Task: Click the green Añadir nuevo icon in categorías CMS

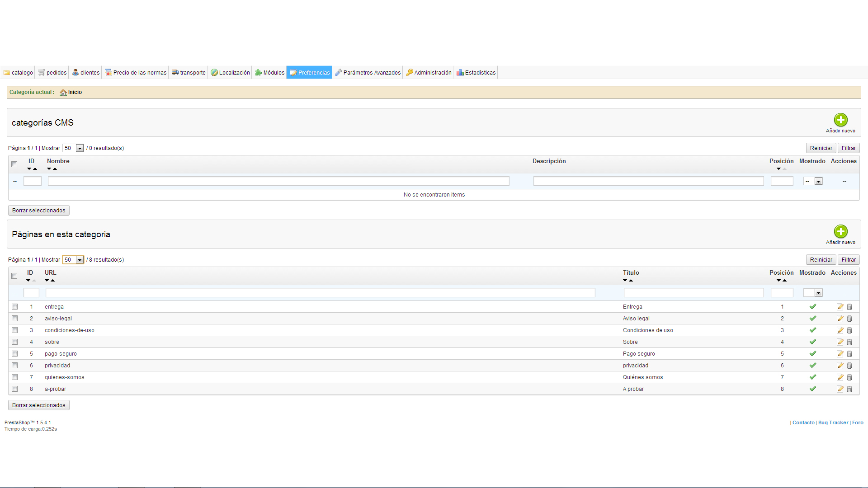Action: tap(840, 120)
